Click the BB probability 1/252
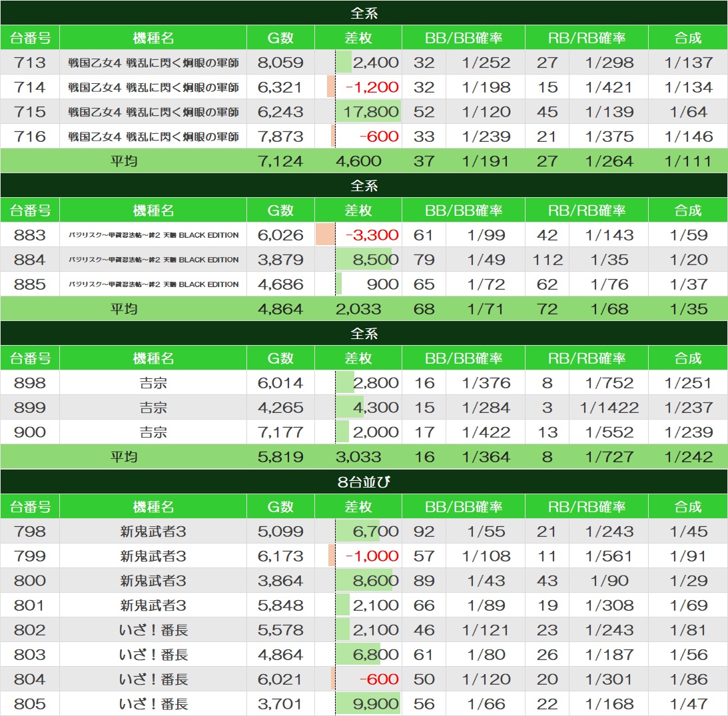This screenshot has width=728, height=716. point(486,62)
